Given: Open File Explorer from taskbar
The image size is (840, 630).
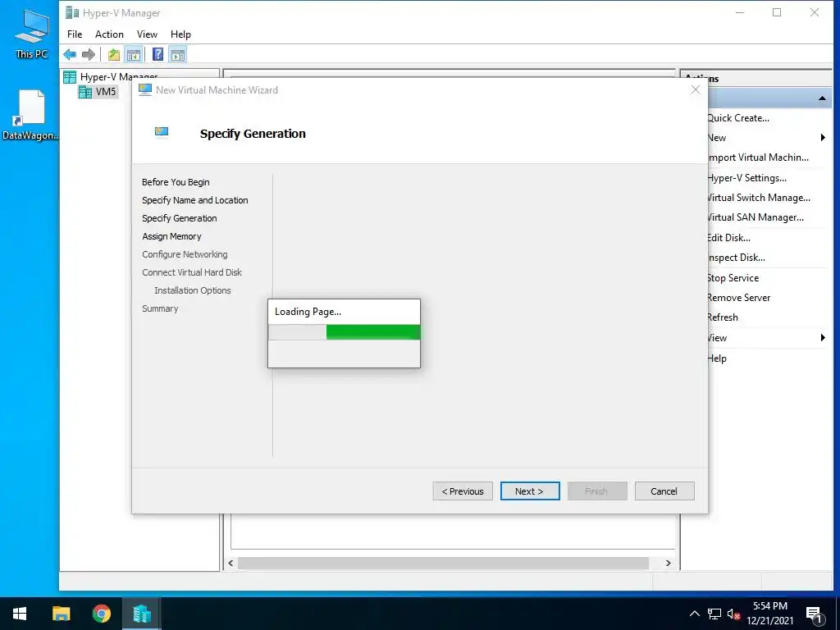Looking at the screenshot, I should point(61,614).
